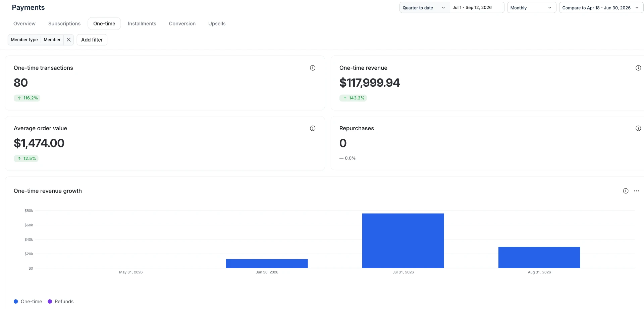Toggle the Refunds legend series

(x=61, y=302)
